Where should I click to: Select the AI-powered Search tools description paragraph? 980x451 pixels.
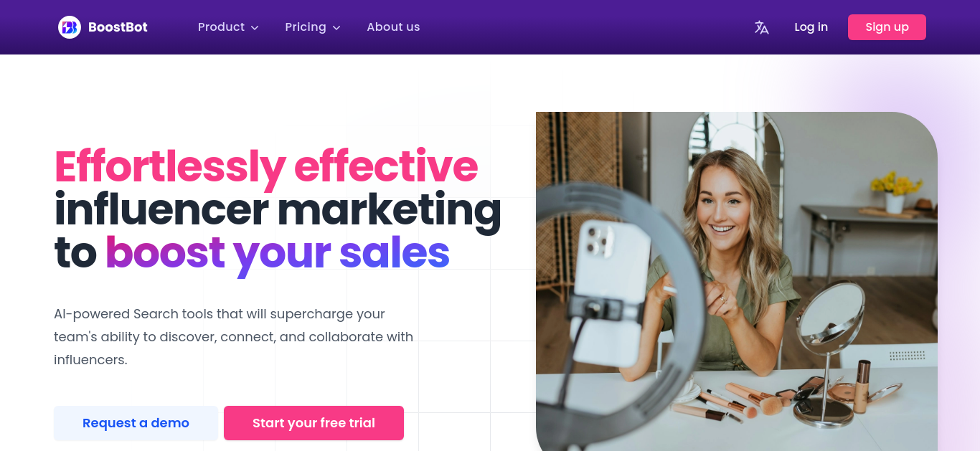click(234, 337)
